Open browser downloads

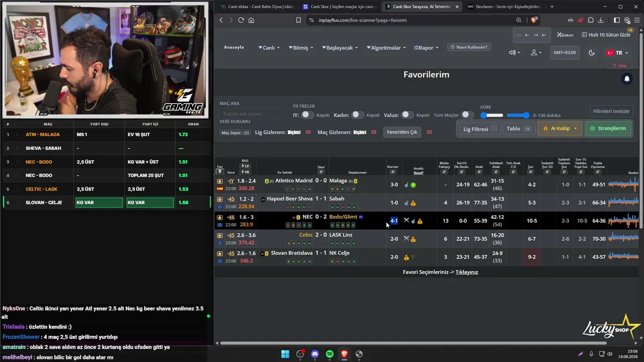[600, 20]
